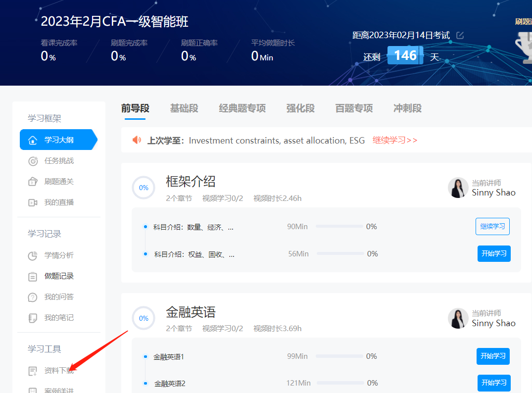Click the 学习大纲 home icon
The width and height of the screenshot is (532, 393).
coord(33,140)
